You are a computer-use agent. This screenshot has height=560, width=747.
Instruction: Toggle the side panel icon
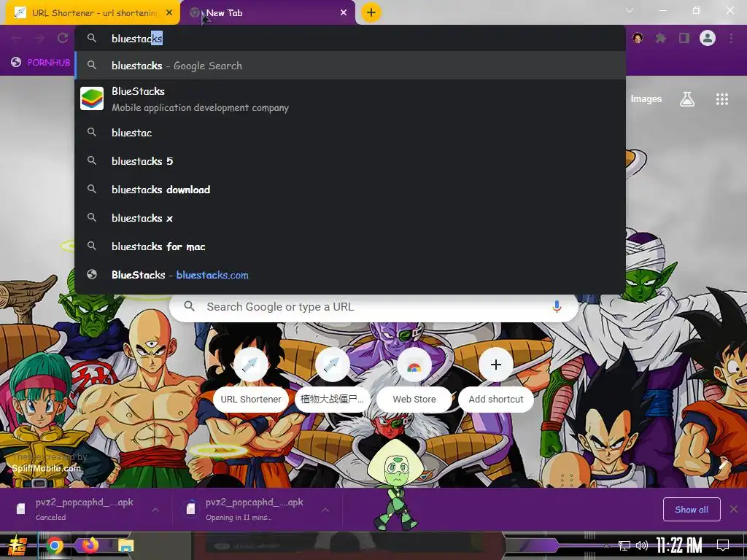pyautogui.click(x=684, y=38)
